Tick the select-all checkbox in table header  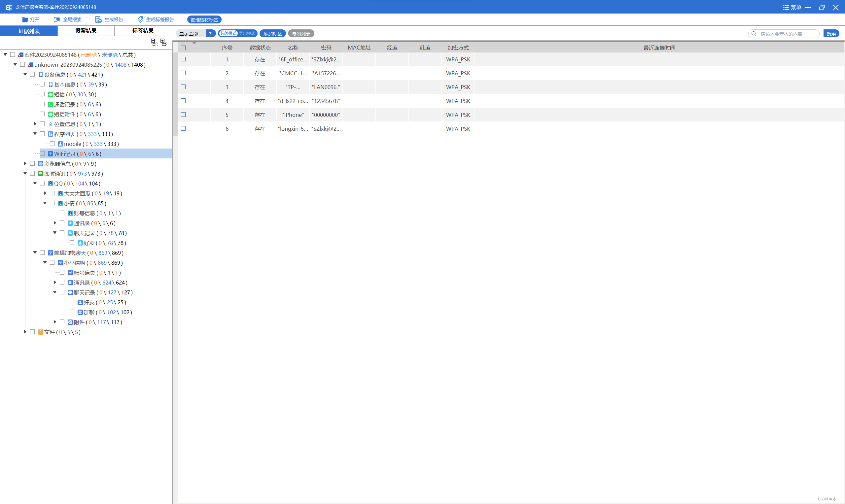[x=183, y=48]
